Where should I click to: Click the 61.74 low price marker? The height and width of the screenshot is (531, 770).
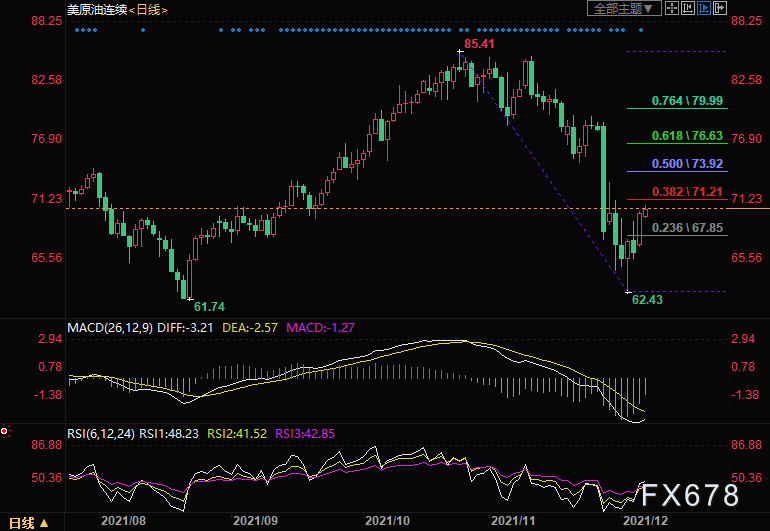(x=209, y=307)
